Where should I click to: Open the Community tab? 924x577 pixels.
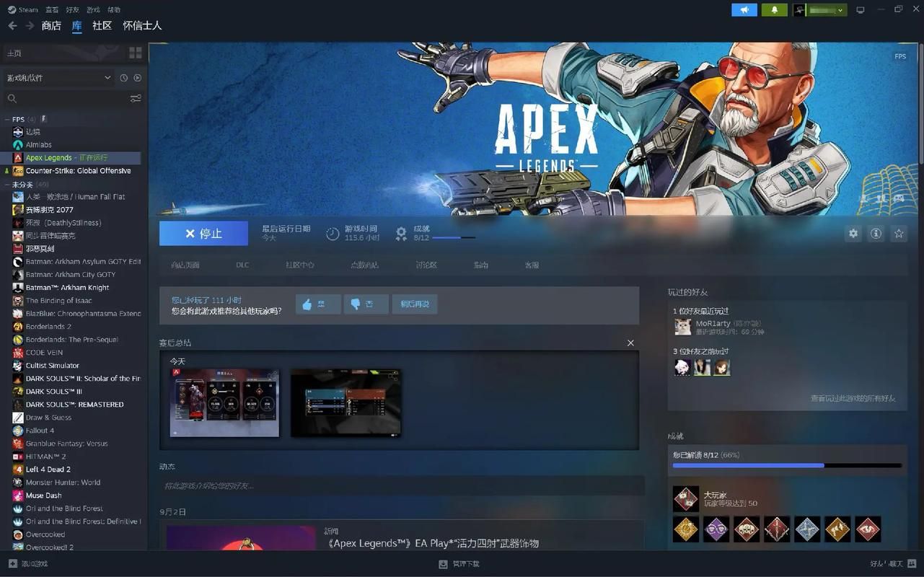pyautogui.click(x=102, y=26)
